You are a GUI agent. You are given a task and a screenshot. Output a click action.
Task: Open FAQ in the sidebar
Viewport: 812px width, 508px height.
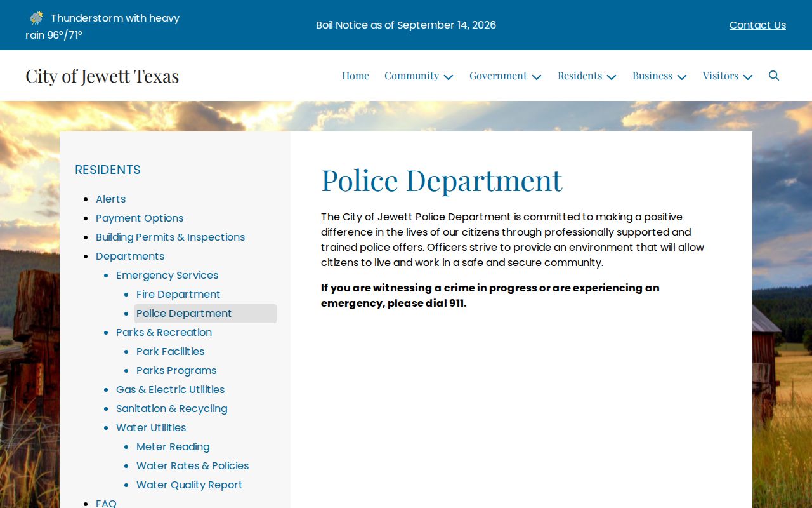(x=106, y=503)
